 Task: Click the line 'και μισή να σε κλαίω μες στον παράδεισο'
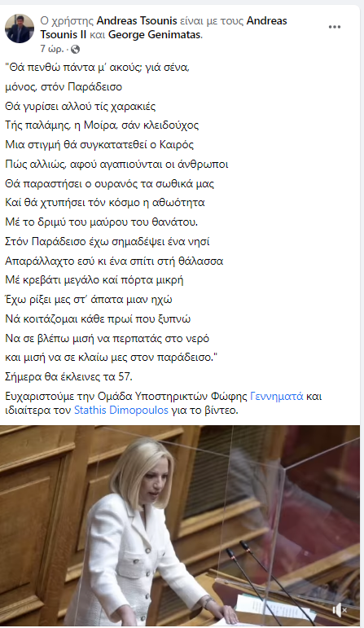pyautogui.click(x=111, y=358)
